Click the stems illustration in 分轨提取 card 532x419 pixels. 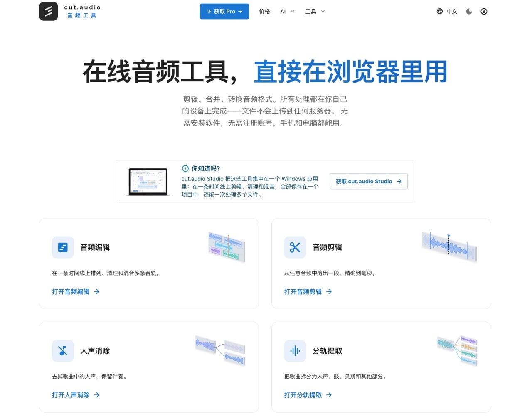(457, 350)
